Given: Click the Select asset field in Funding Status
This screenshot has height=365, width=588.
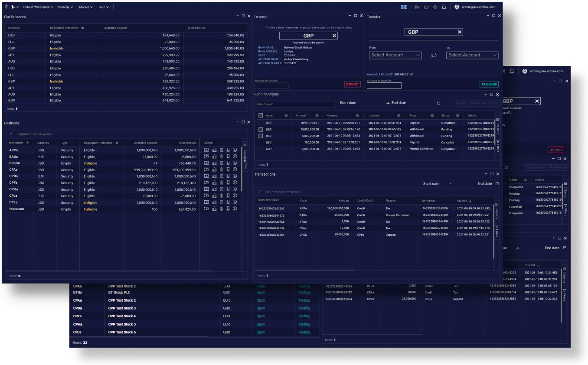Looking at the screenshot, I should click(x=295, y=104).
